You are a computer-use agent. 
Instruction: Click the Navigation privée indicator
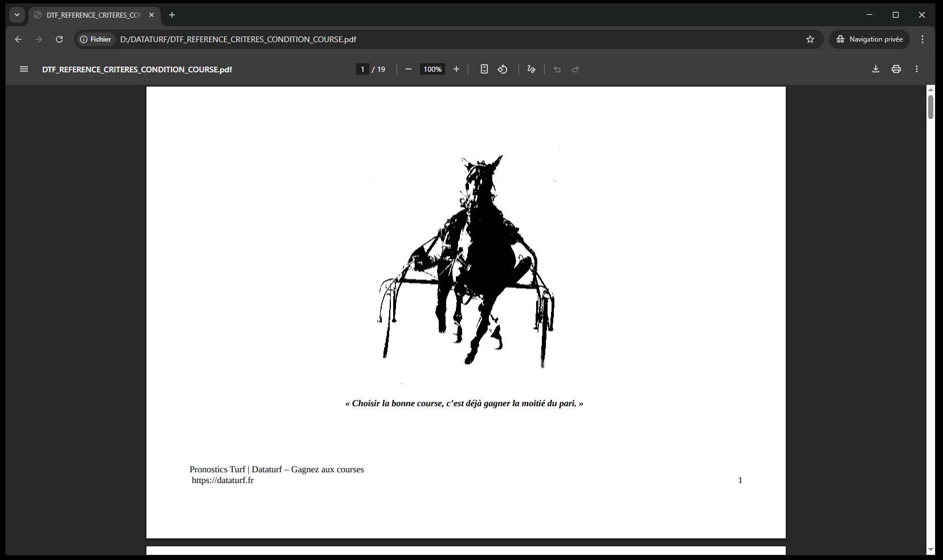pyautogui.click(x=869, y=39)
